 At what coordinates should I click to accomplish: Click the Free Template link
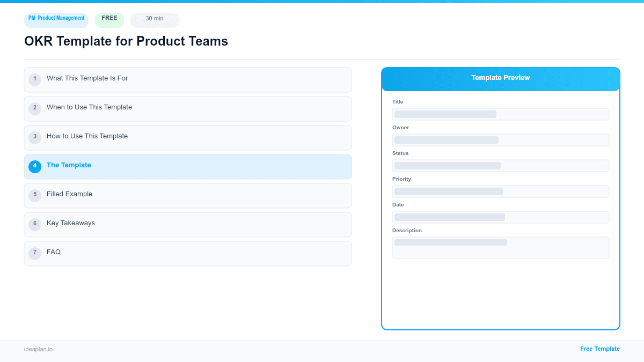pyautogui.click(x=600, y=349)
